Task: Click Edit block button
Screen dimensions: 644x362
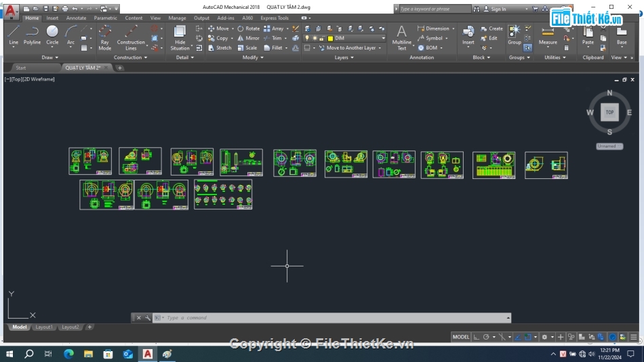Action: pyautogui.click(x=489, y=38)
